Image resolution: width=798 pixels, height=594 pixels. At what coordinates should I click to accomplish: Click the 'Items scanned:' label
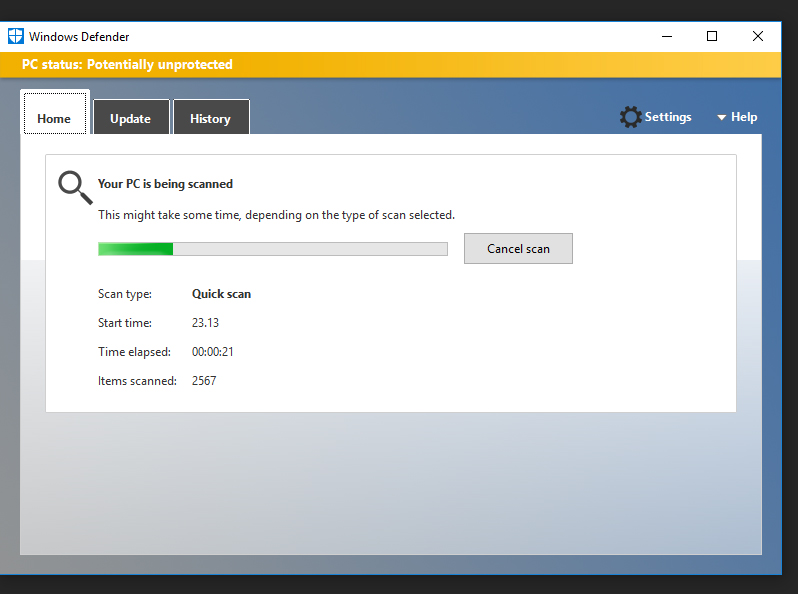[x=137, y=381]
